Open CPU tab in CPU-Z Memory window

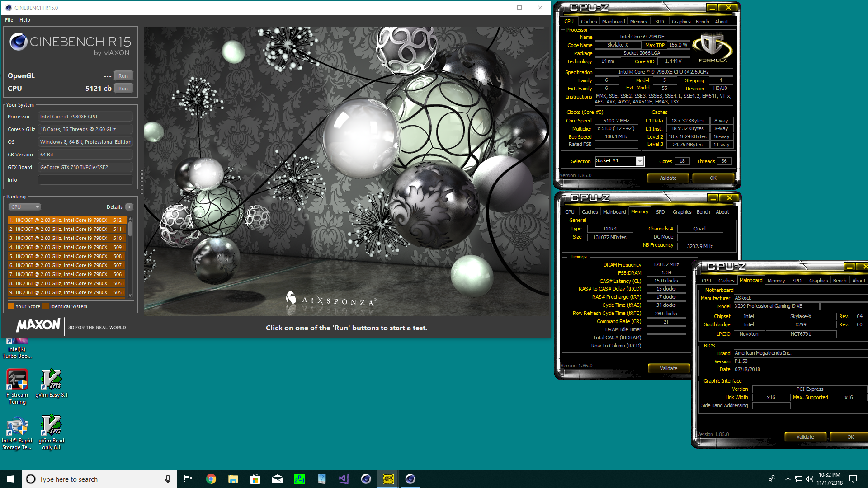(570, 212)
